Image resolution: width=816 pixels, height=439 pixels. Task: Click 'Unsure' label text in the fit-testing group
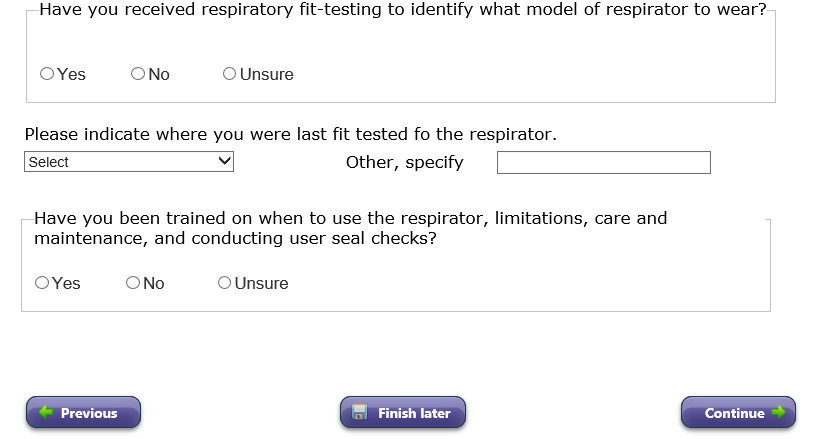click(266, 74)
